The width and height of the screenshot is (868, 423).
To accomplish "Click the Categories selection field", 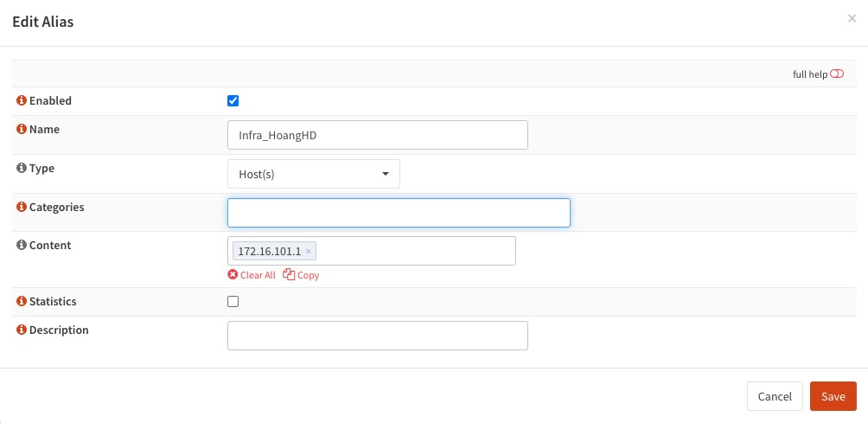I will point(399,213).
